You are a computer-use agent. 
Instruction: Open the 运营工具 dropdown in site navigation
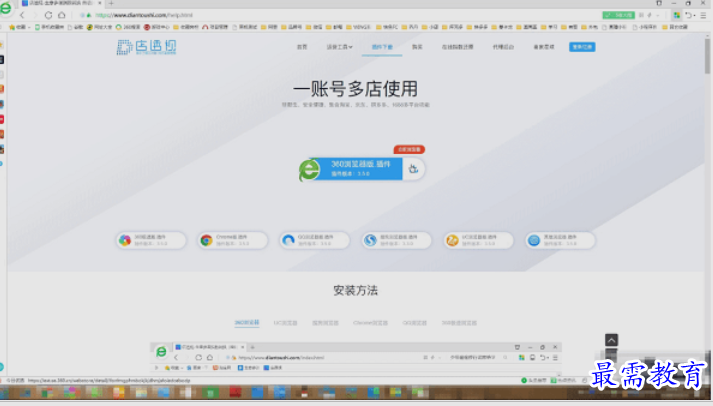point(339,47)
